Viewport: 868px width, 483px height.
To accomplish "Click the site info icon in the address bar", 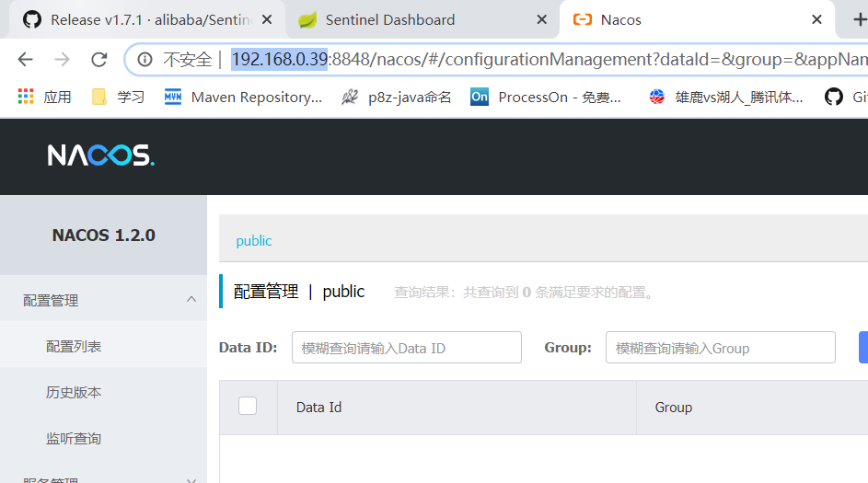I will (145, 59).
